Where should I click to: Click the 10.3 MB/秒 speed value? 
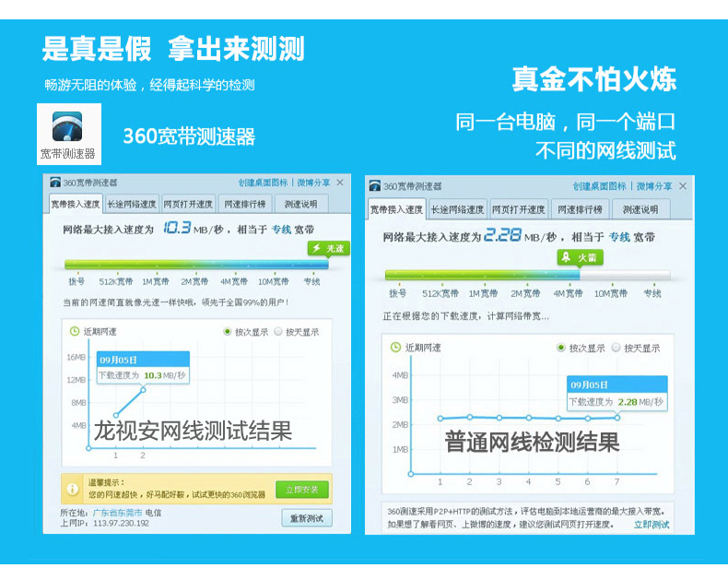(x=193, y=228)
